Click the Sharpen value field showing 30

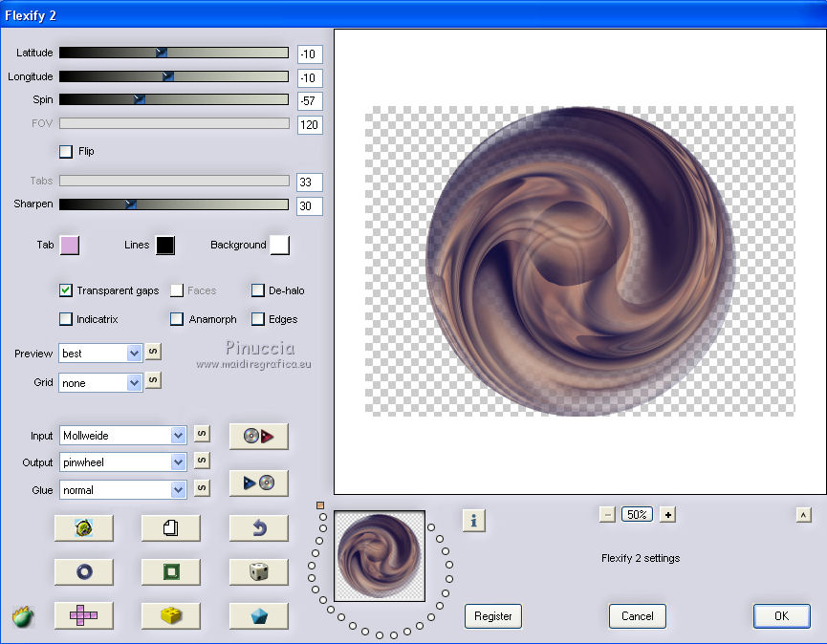[x=310, y=206]
